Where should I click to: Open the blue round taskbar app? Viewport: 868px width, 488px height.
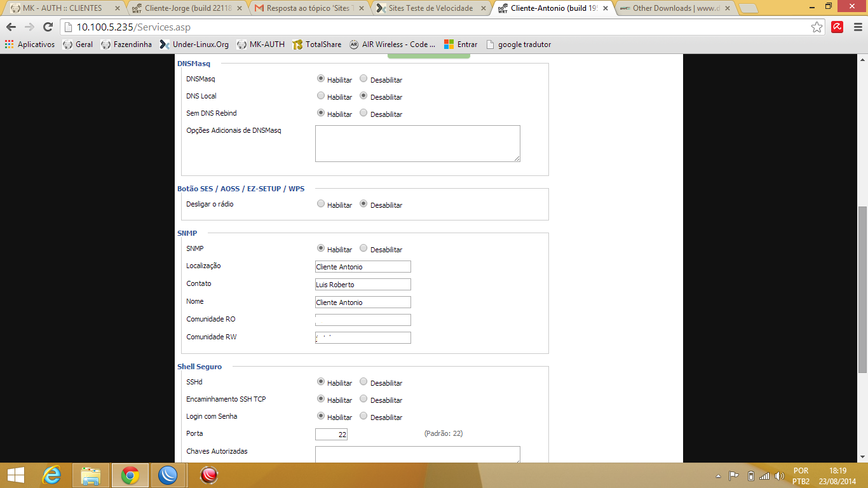click(x=168, y=475)
